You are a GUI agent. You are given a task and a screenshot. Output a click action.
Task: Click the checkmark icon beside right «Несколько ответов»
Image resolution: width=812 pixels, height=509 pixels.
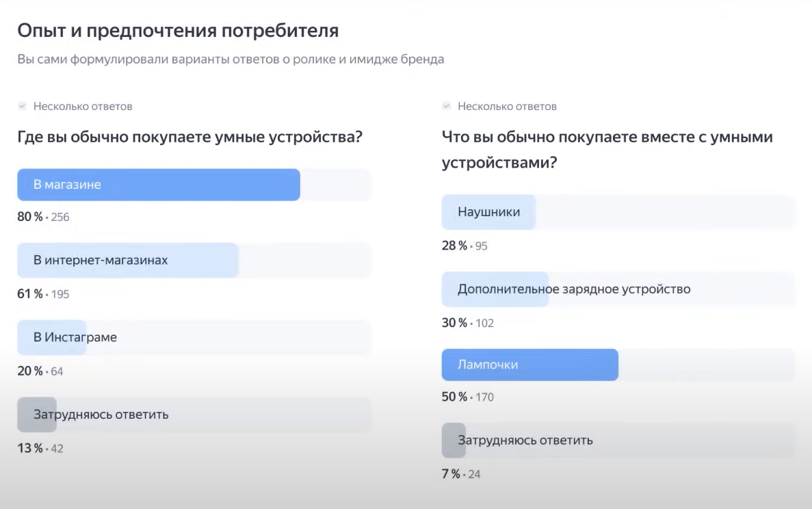pyautogui.click(x=445, y=106)
